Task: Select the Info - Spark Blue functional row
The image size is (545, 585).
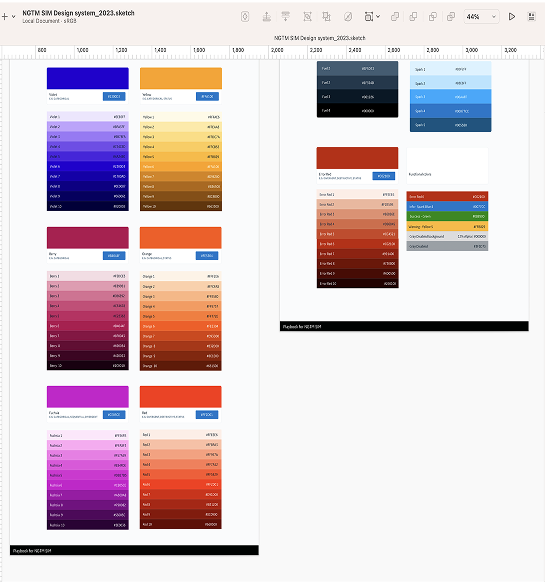Action: coord(447,206)
